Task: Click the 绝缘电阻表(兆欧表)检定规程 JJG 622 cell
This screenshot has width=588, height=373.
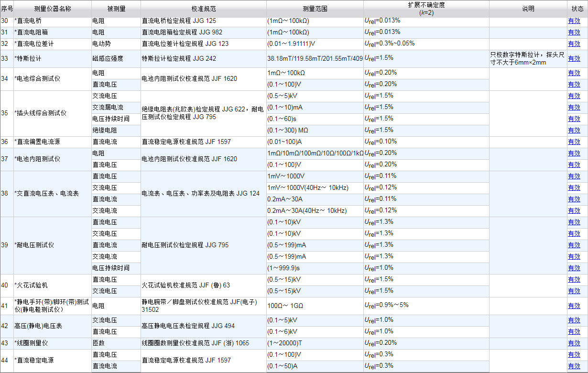Action: (x=203, y=113)
